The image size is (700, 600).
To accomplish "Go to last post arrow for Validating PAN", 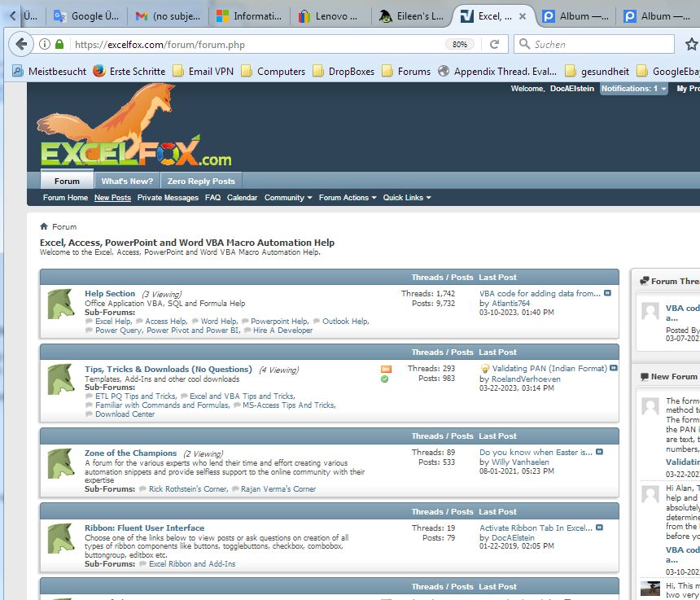I will coord(614,368).
